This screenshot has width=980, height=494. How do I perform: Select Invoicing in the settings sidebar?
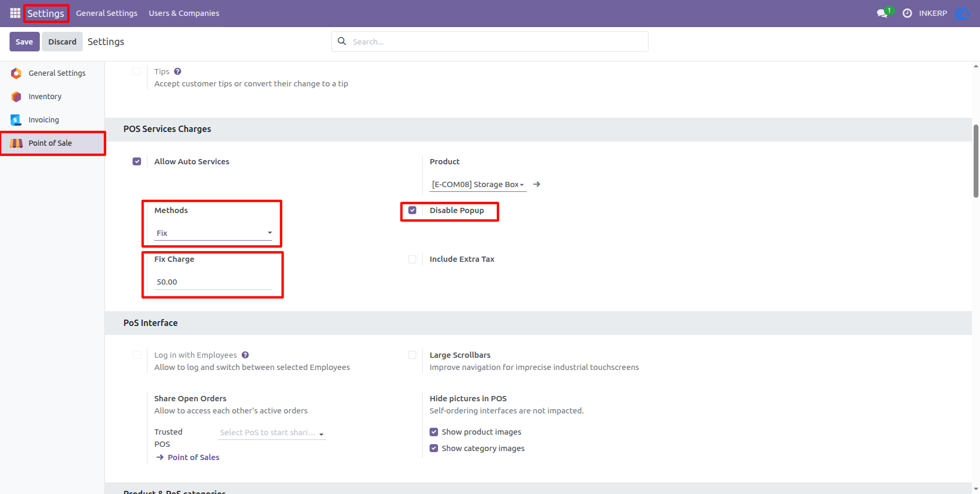tap(52, 120)
